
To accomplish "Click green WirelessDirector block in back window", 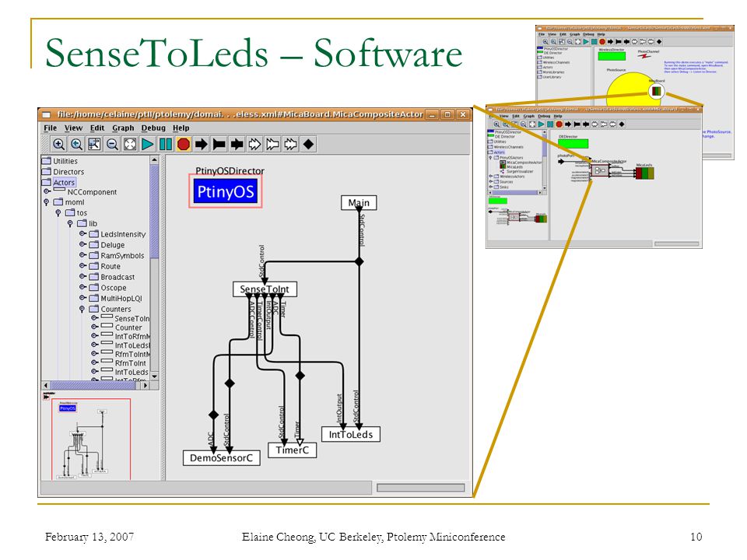I will click(x=612, y=56).
